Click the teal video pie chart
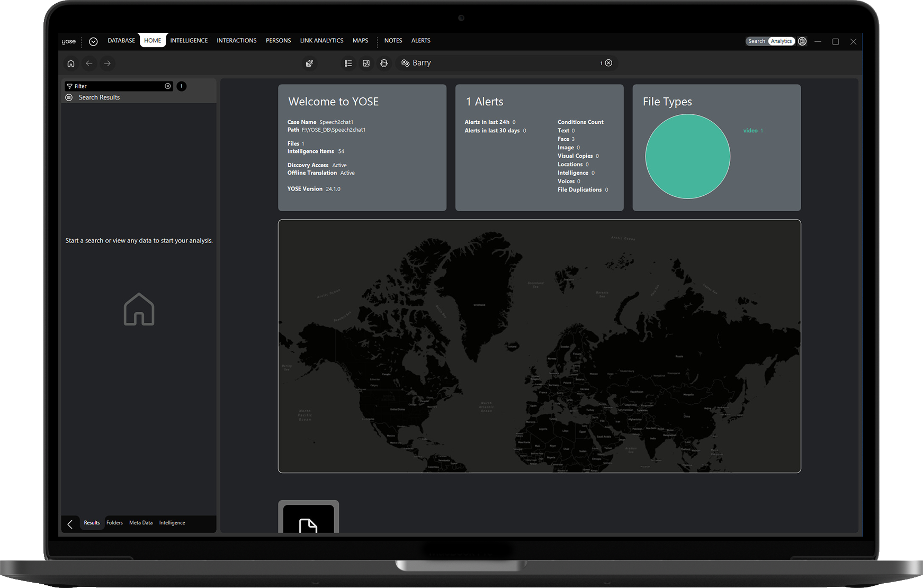The width and height of the screenshot is (923, 588). 687,157
